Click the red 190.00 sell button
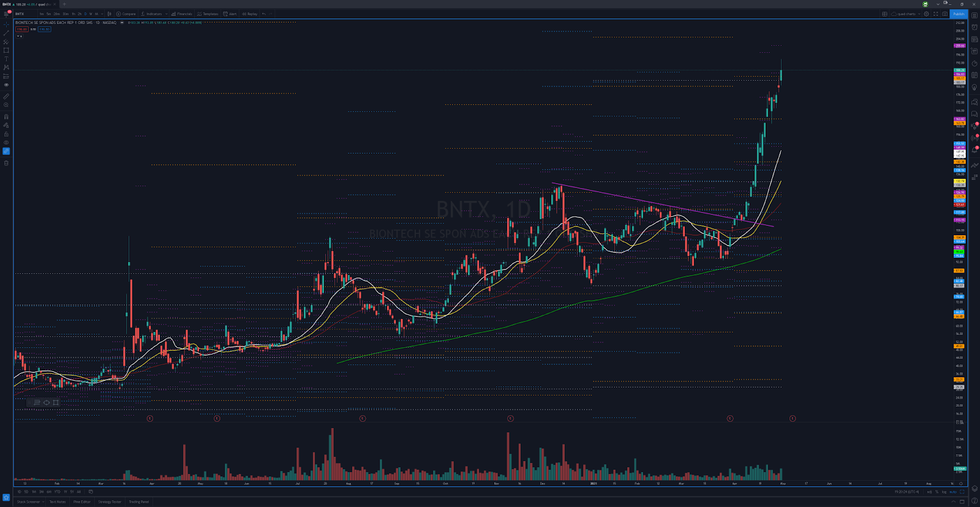This screenshot has height=507, width=980. click(22, 29)
